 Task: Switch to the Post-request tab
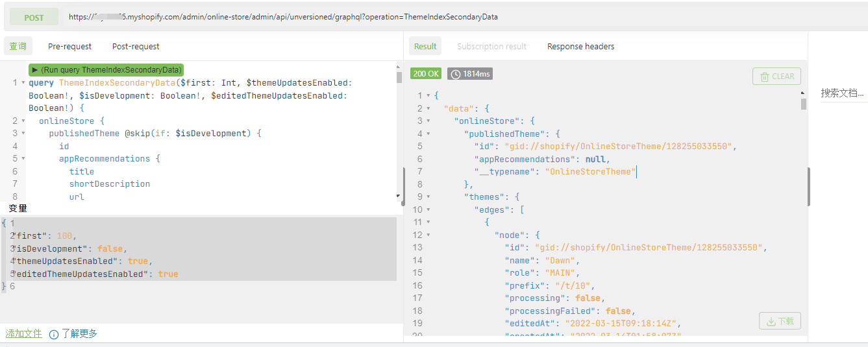point(136,47)
